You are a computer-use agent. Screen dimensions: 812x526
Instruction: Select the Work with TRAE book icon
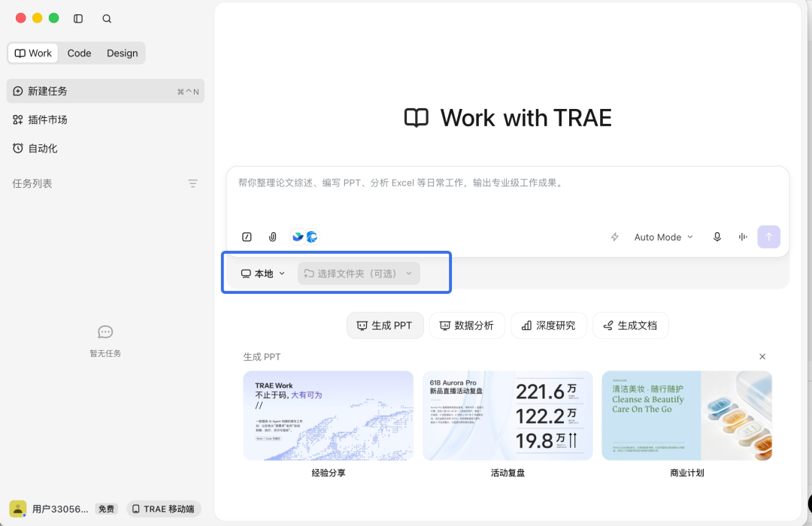coord(417,118)
